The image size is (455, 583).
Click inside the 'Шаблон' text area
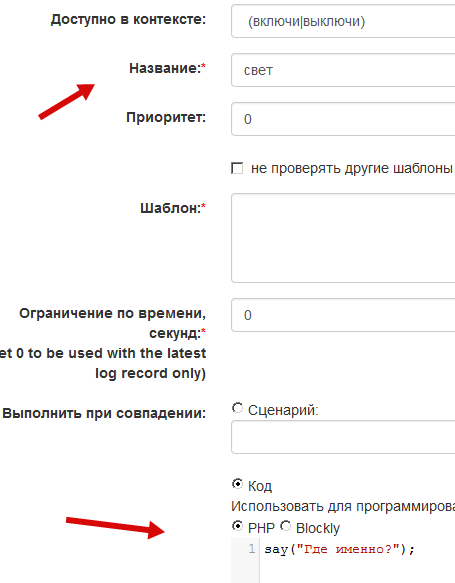pyautogui.click(x=343, y=238)
